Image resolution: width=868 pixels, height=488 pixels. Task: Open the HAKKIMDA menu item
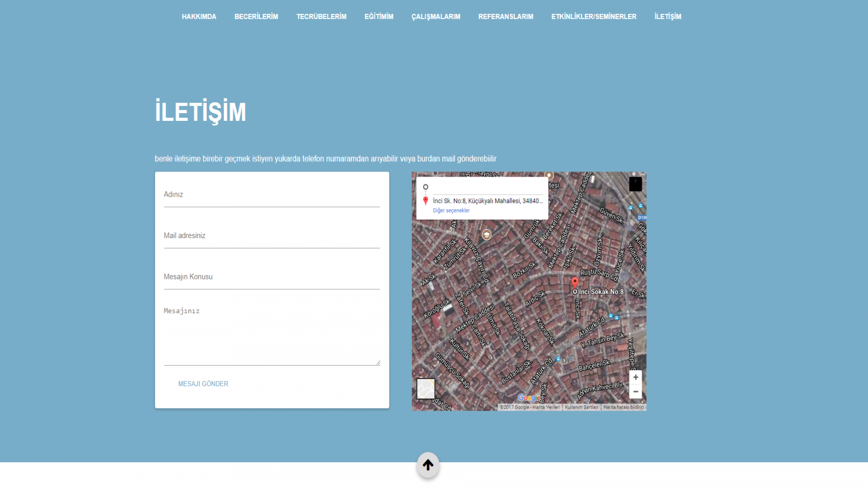[199, 17]
